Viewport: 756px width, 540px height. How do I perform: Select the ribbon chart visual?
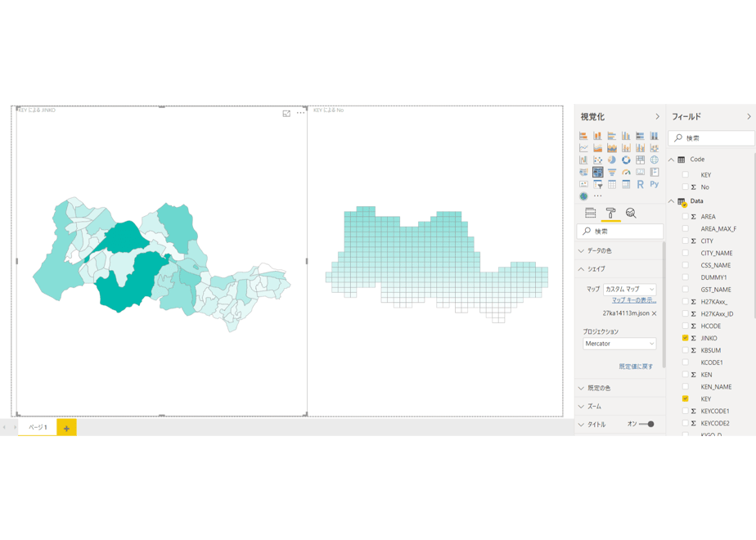click(x=655, y=147)
